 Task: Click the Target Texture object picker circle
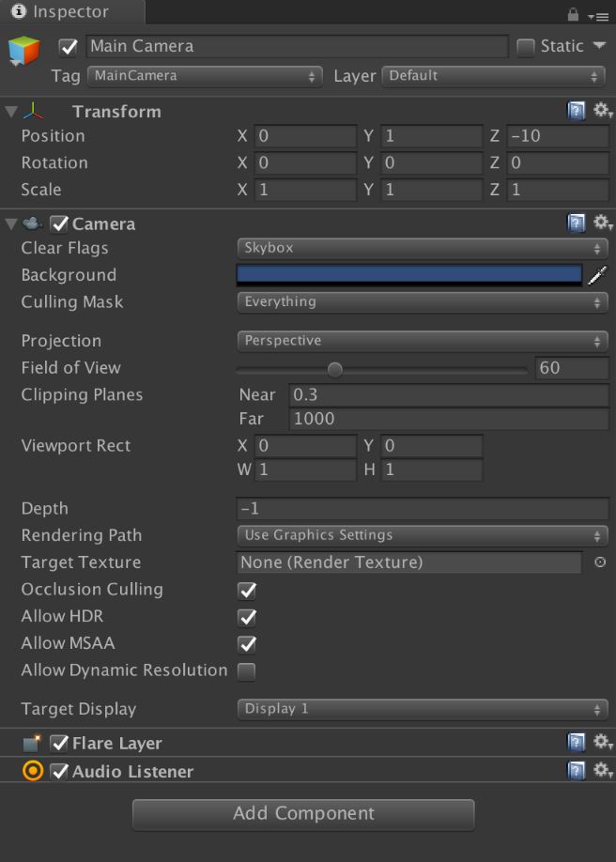click(600, 562)
